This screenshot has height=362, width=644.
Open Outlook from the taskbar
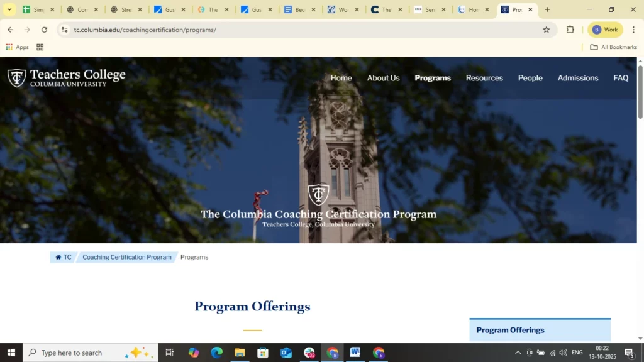[286, 353]
